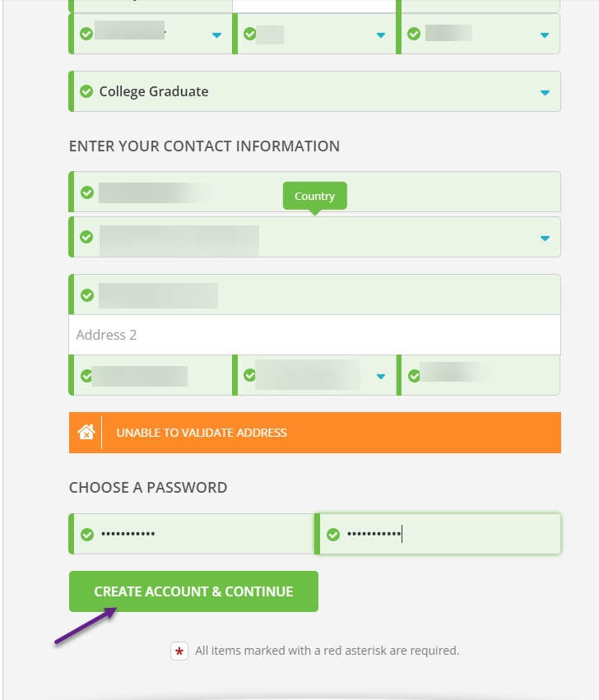
Task: Click the checkmark icon in the first password field
Action: click(x=87, y=535)
